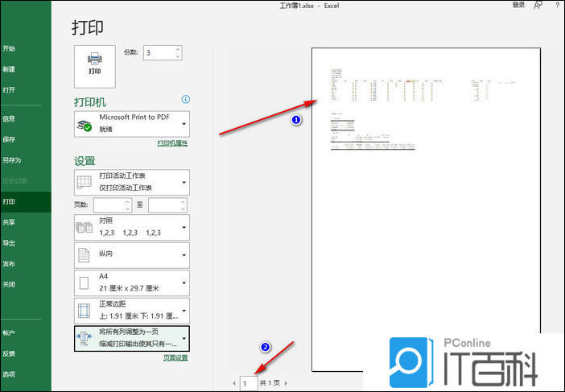Decrease the copies count spinner

(178, 56)
